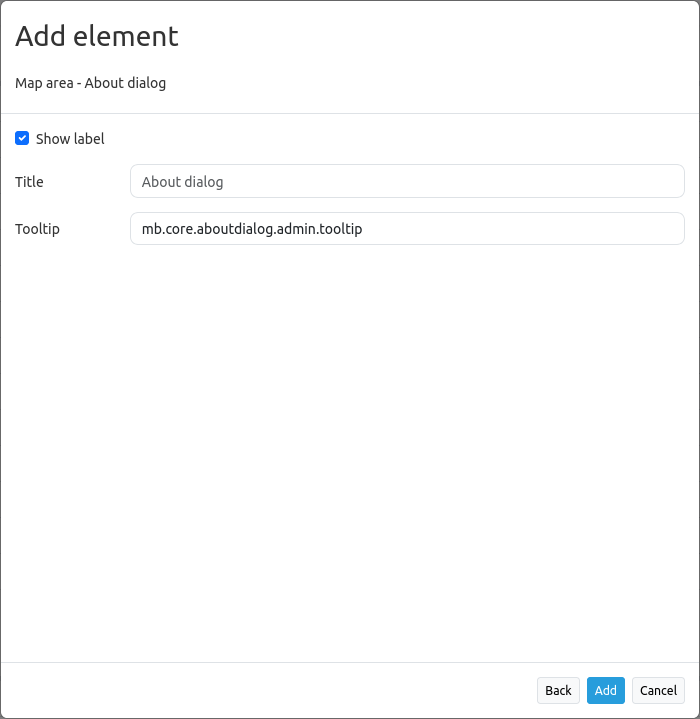Confirm with the blue Add button

[605, 690]
